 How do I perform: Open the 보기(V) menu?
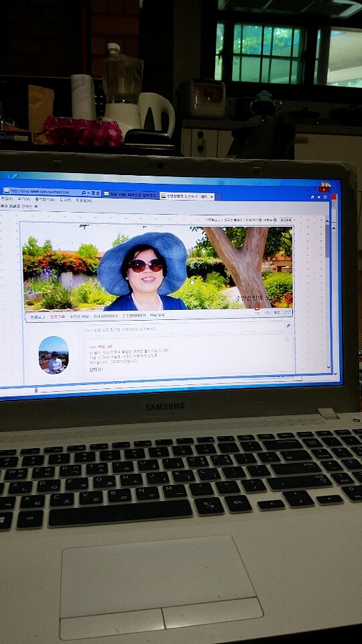click(x=23, y=199)
